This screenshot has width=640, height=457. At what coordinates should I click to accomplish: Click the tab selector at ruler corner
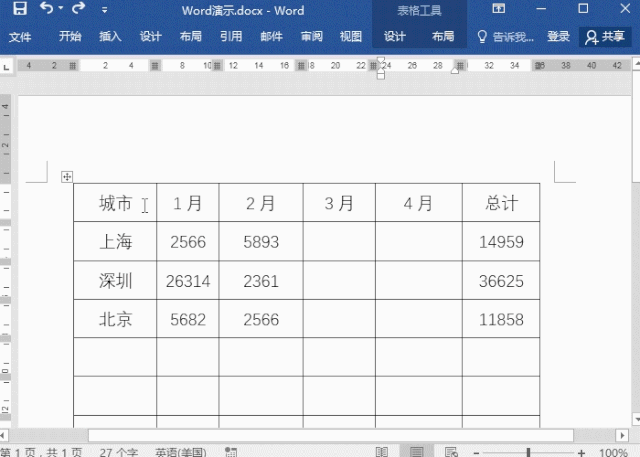(6, 67)
